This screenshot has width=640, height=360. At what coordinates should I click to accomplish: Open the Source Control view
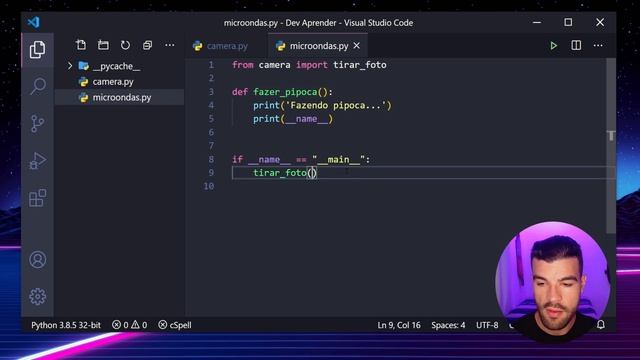pos(37,123)
